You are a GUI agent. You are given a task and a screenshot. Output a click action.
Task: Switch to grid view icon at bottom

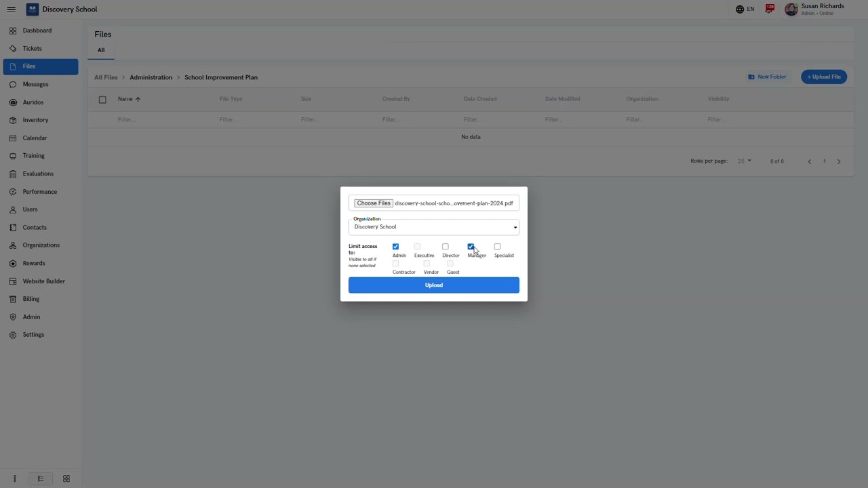(x=66, y=479)
